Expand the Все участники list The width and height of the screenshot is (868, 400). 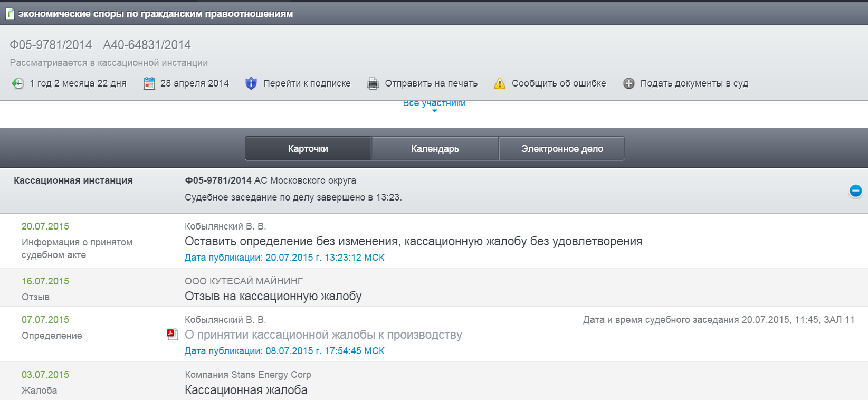[x=434, y=104]
